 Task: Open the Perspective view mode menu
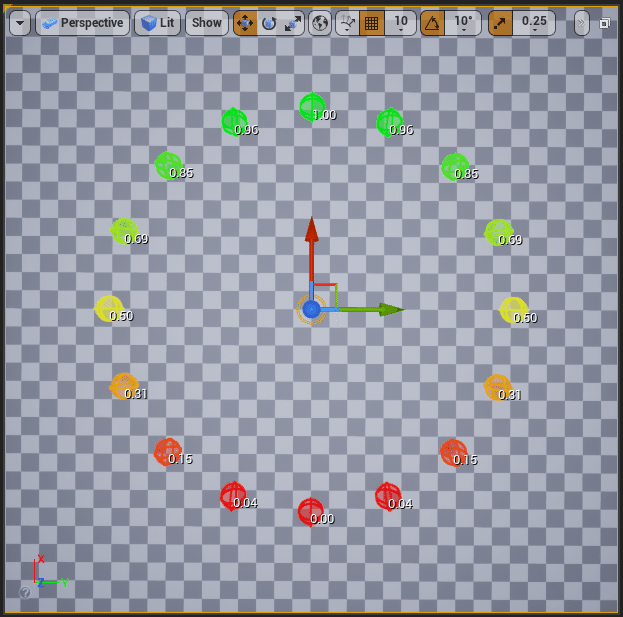[x=83, y=23]
